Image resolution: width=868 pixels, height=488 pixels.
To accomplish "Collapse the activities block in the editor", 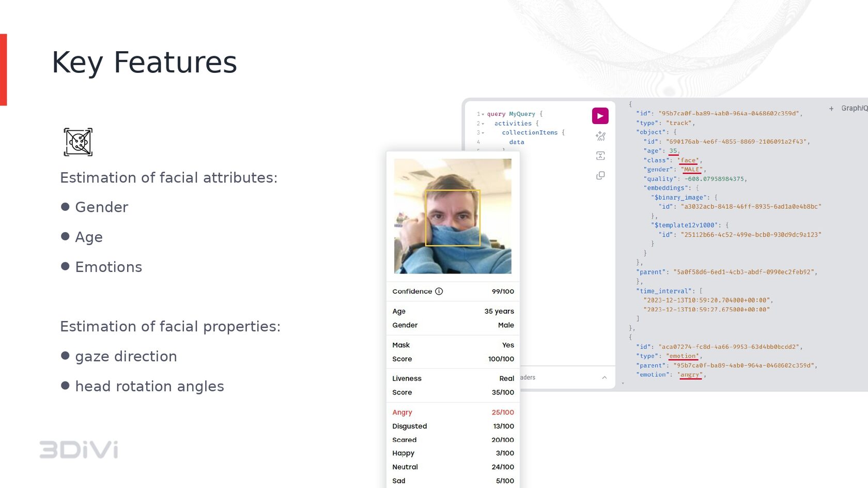I will (x=483, y=124).
